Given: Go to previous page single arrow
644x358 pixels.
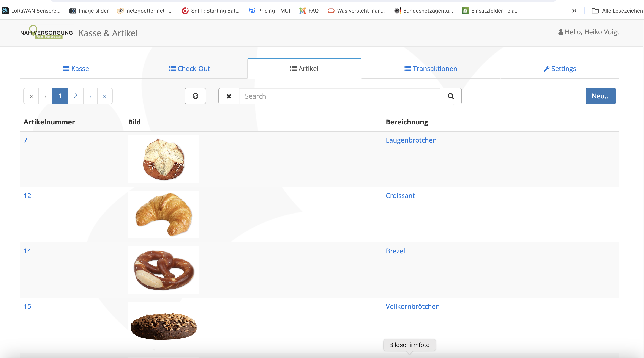Looking at the screenshot, I should click(45, 96).
